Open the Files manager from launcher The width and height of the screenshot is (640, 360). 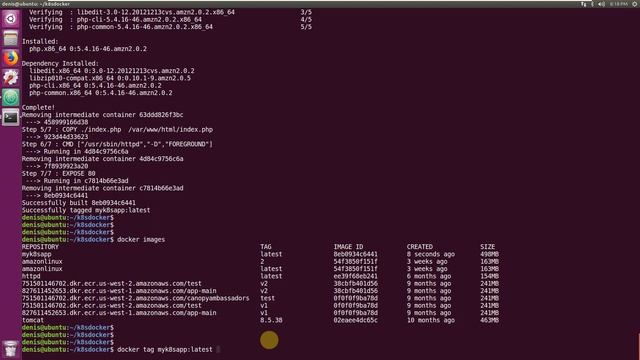(11, 38)
